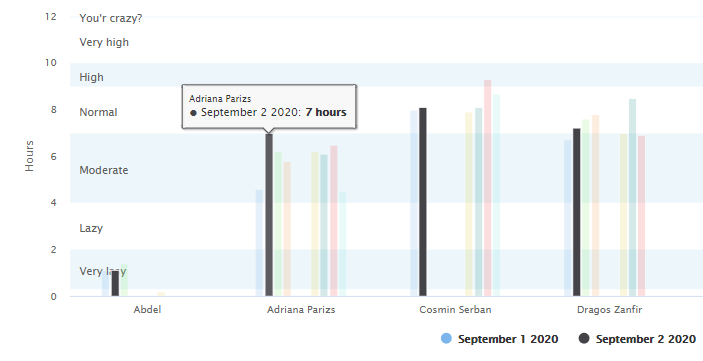This screenshot has height=361, width=703.
Task: Click the Hours y-axis title
Action: click(x=29, y=156)
